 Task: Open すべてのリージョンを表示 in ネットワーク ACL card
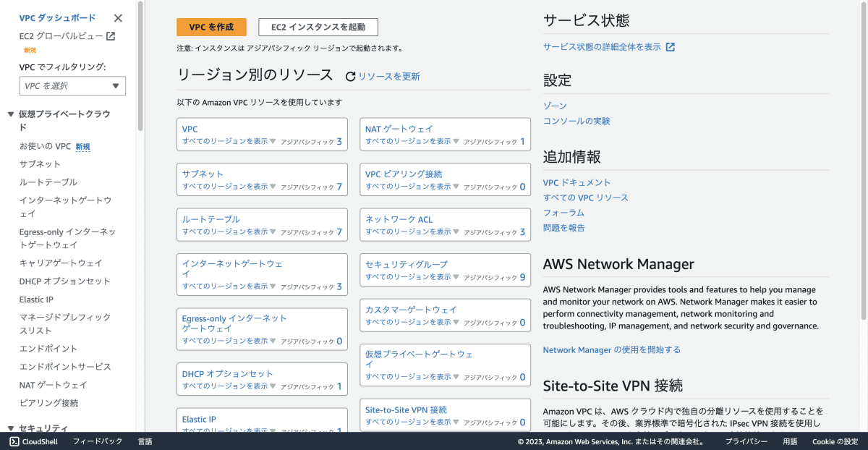(x=412, y=232)
